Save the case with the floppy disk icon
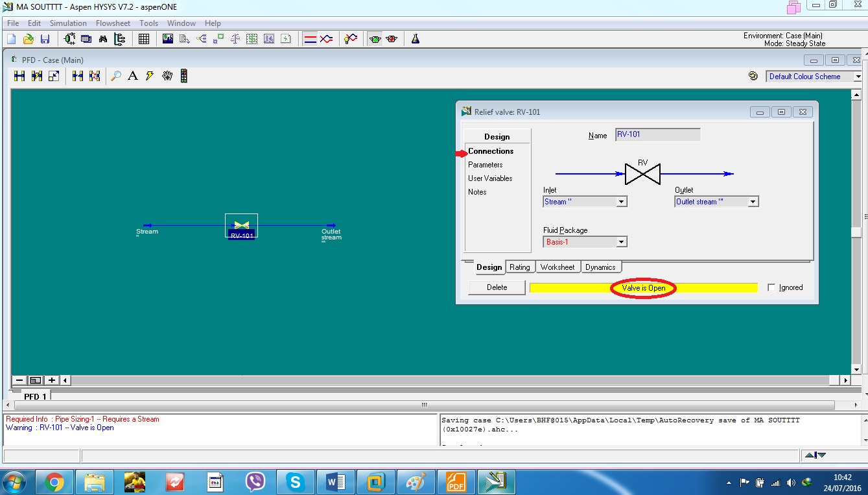This screenshot has height=495, width=868. pyautogui.click(x=45, y=39)
